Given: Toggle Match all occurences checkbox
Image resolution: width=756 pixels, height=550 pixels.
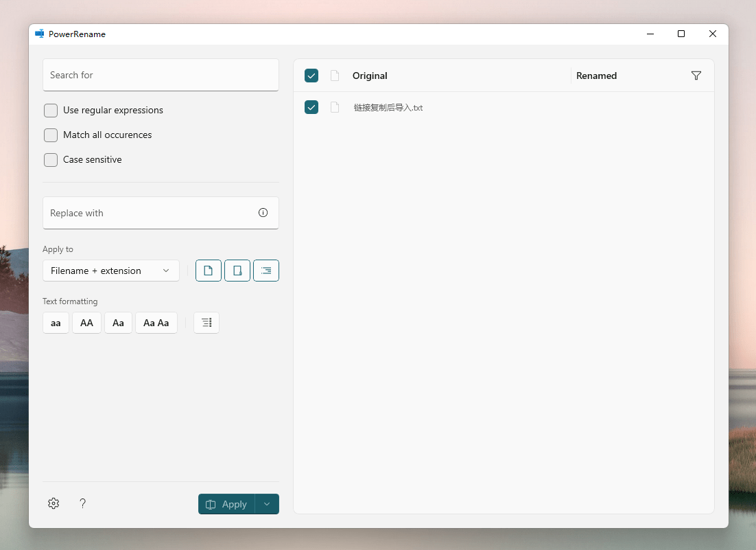Looking at the screenshot, I should click(51, 135).
